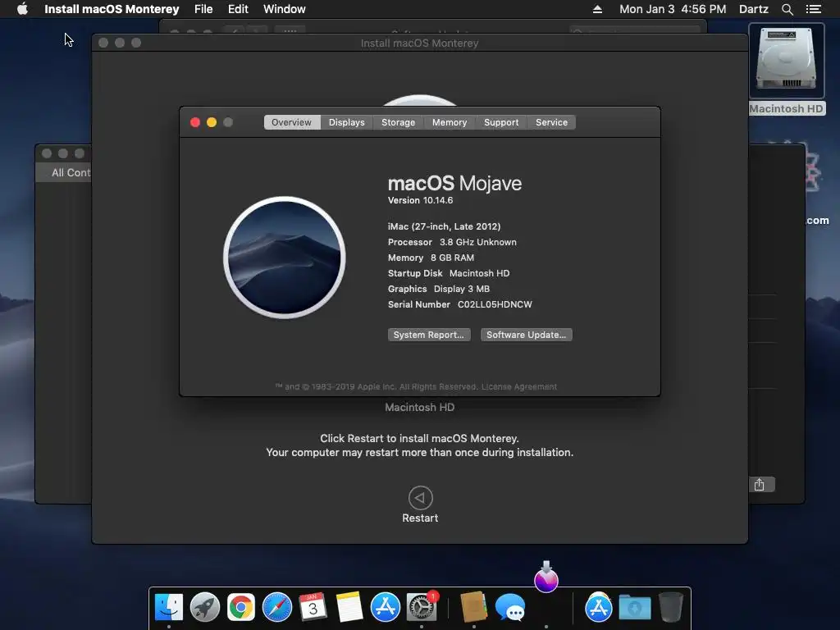The image size is (840, 630).
Task: Switch to the Service tab
Action: (552, 122)
